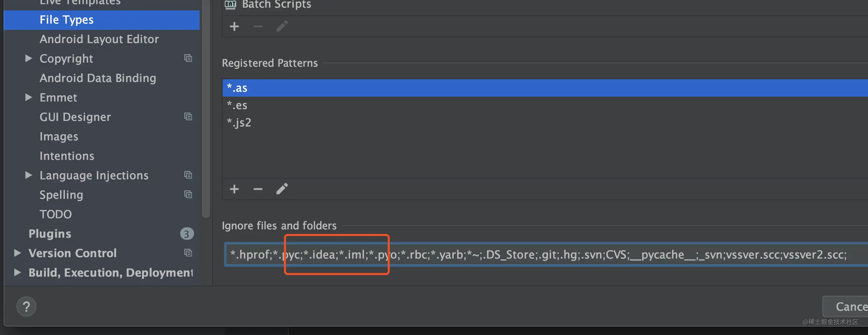The image size is (868, 335).
Task: Click the Batch Scripts file type icon
Action: click(x=230, y=5)
